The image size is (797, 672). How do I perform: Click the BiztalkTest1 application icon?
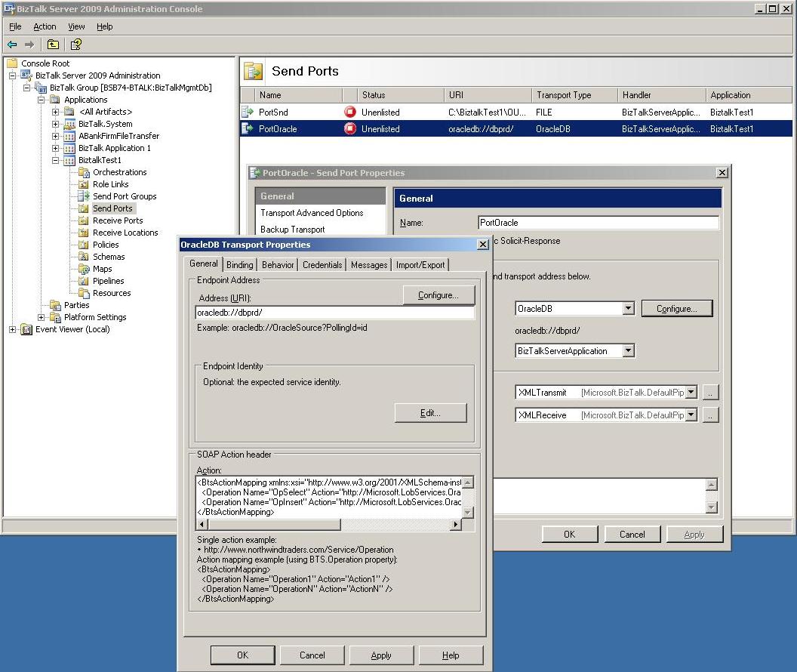pyautogui.click(x=69, y=160)
